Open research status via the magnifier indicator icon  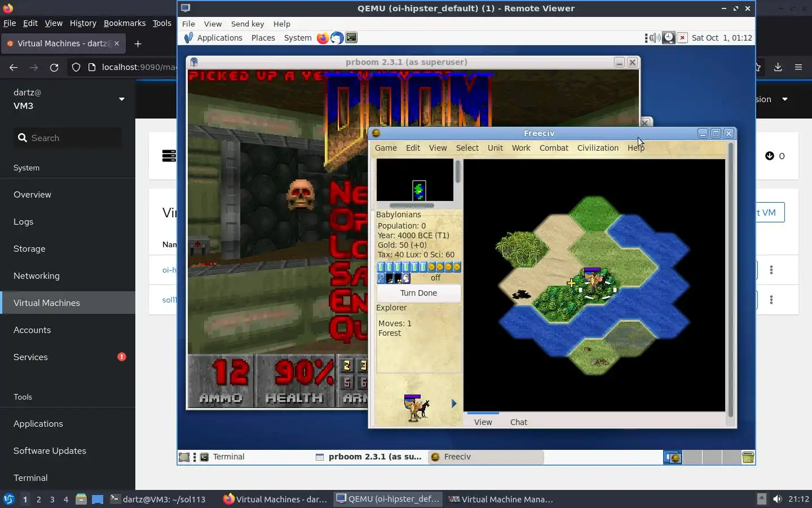381,278
